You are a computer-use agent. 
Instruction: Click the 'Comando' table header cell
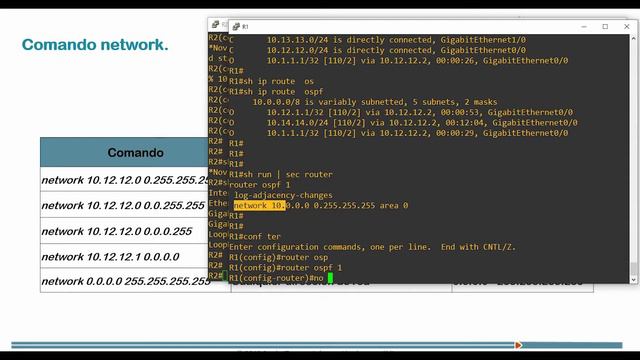point(124,152)
